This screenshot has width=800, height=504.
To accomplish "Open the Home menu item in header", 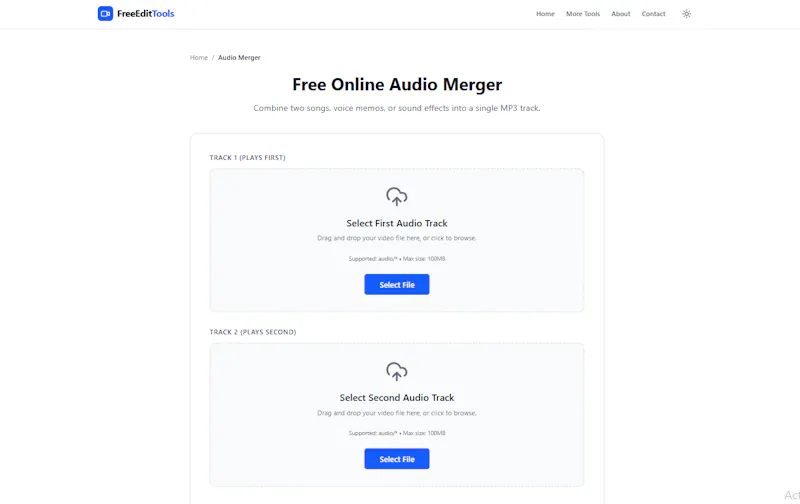I will tap(545, 14).
